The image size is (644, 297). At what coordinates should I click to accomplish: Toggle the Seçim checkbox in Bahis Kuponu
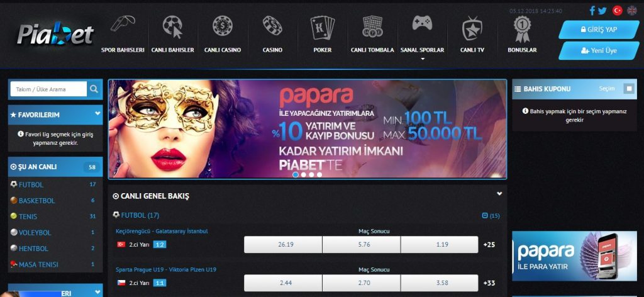coord(628,89)
